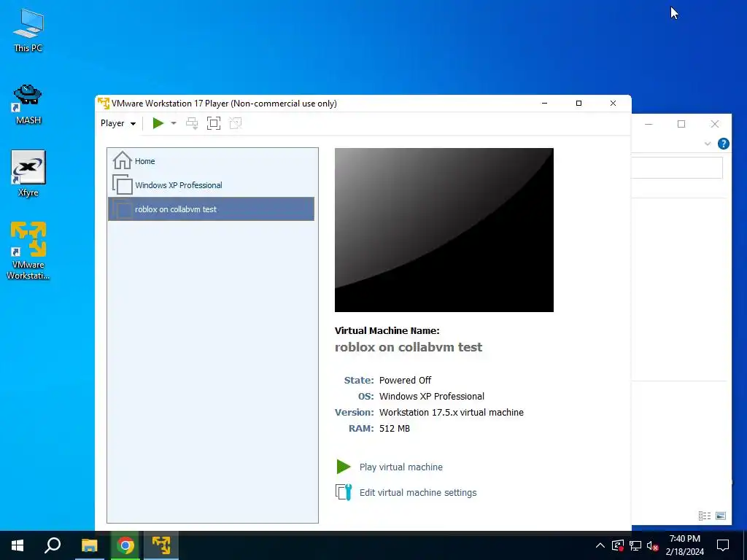Maximize the VMware Workstation Player window

pyautogui.click(x=578, y=104)
